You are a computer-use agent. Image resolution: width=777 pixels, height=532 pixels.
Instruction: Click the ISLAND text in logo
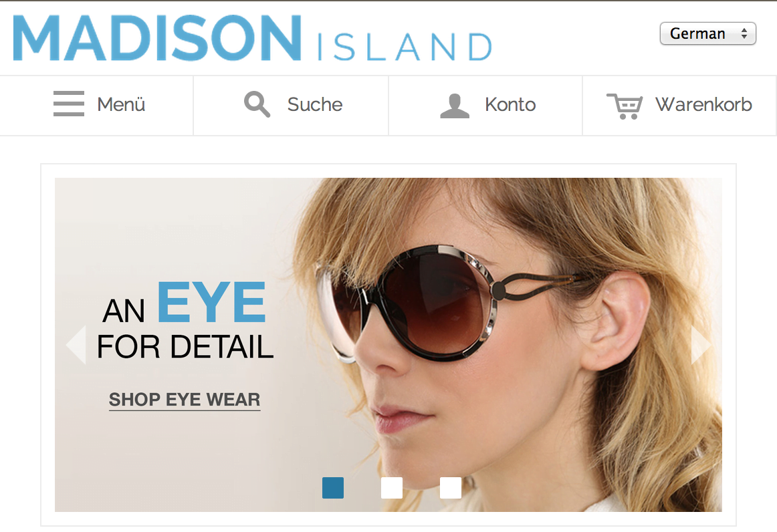[x=405, y=47]
